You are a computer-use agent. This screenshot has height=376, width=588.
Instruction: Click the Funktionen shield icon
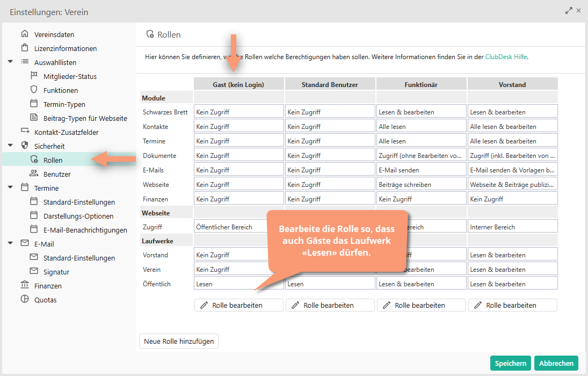(x=34, y=89)
